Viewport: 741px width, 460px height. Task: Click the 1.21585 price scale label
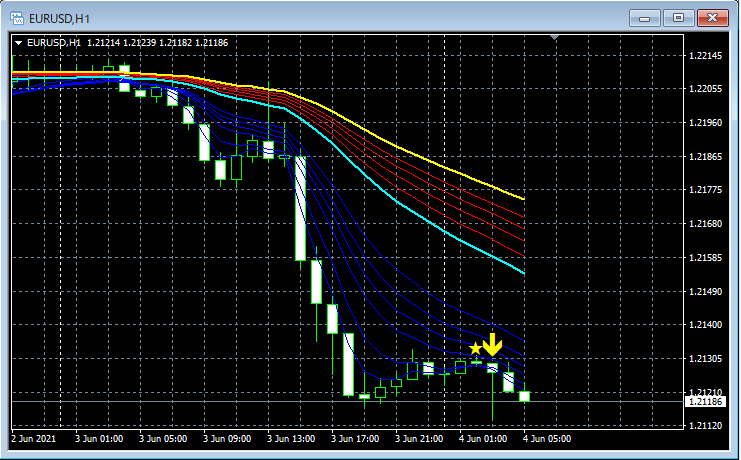point(705,258)
